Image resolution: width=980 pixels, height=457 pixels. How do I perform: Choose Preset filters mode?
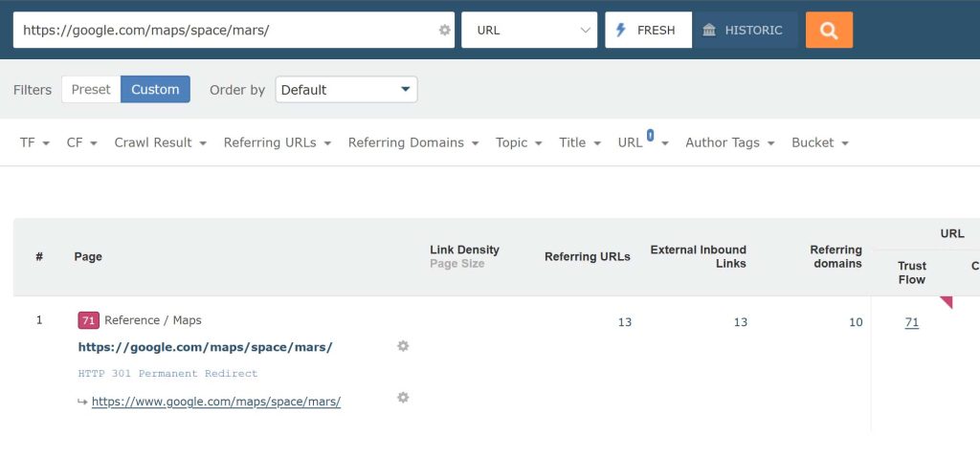click(x=91, y=89)
